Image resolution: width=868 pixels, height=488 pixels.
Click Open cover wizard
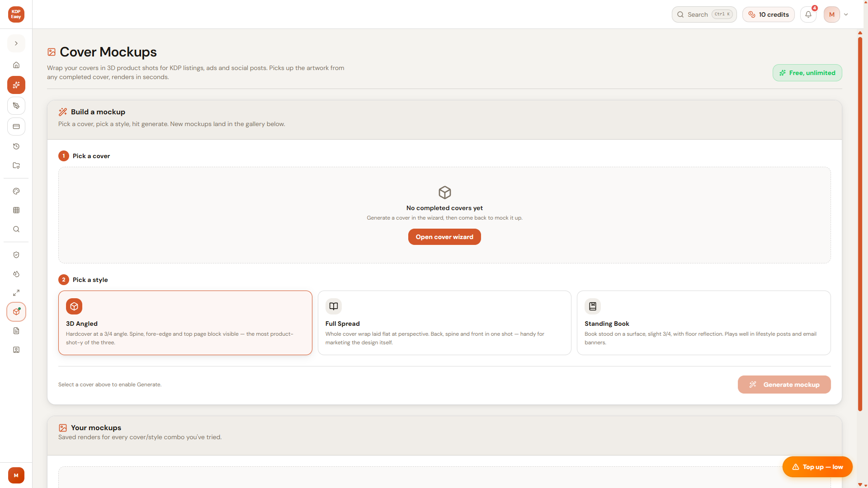click(x=444, y=237)
